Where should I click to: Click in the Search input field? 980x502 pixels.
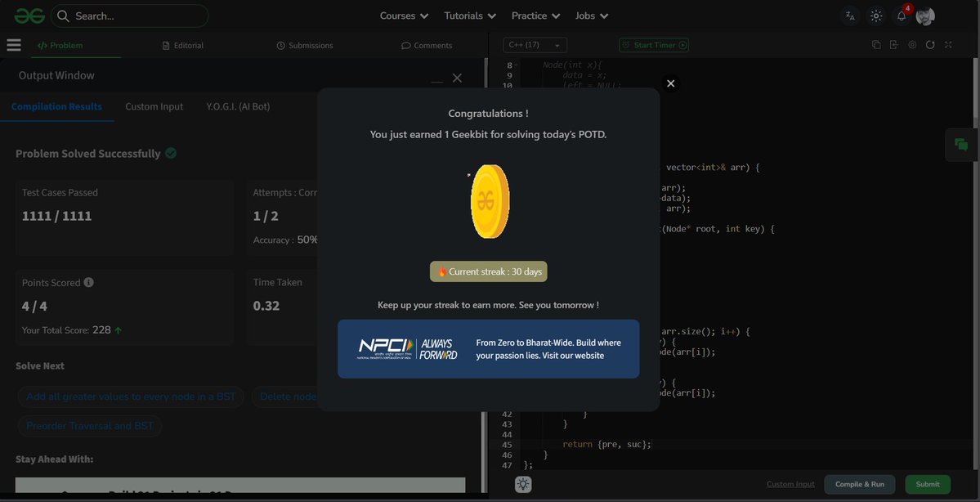click(x=129, y=16)
